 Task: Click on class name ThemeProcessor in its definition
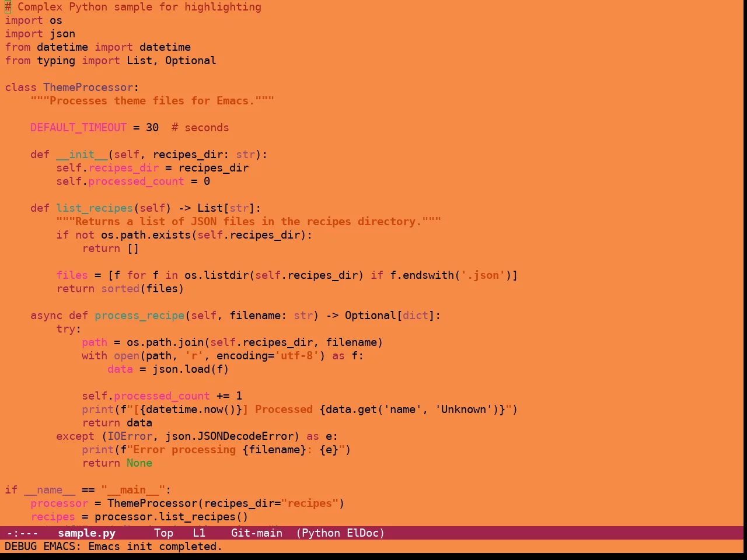point(88,87)
